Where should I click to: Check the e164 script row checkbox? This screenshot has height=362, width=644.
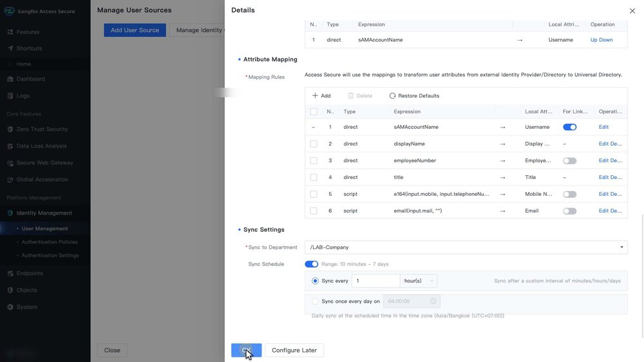(314, 194)
